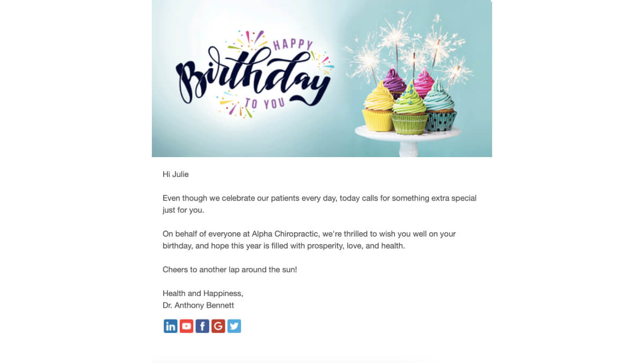Click the YouTube social icon

pos(186,326)
